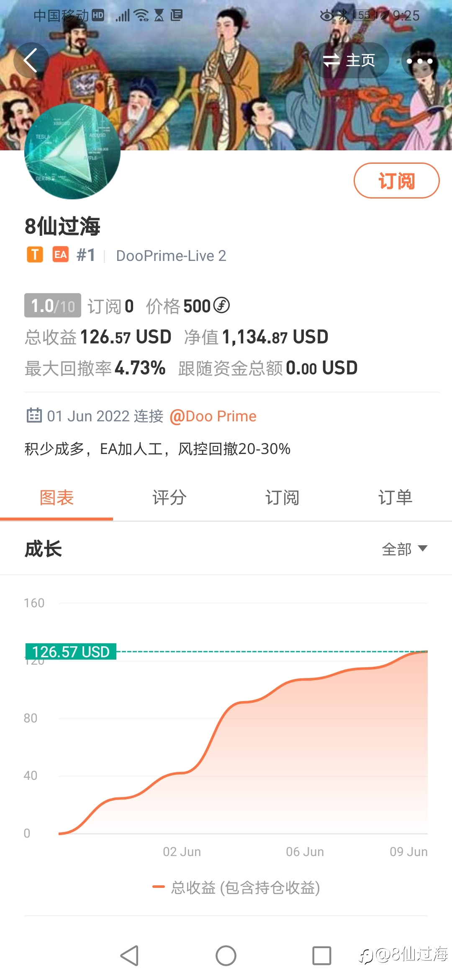Toggle the 总收益 chart legend series
The image size is (452, 980).
tap(236, 887)
